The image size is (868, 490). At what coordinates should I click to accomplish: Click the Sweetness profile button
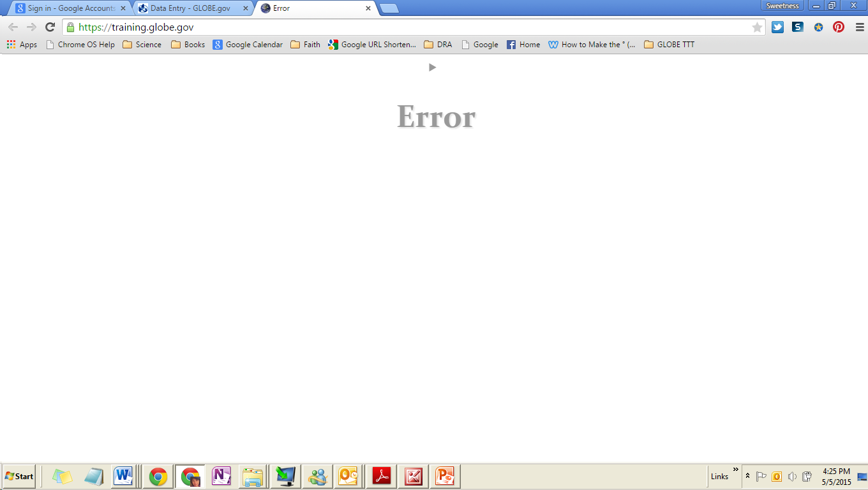click(x=782, y=6)
